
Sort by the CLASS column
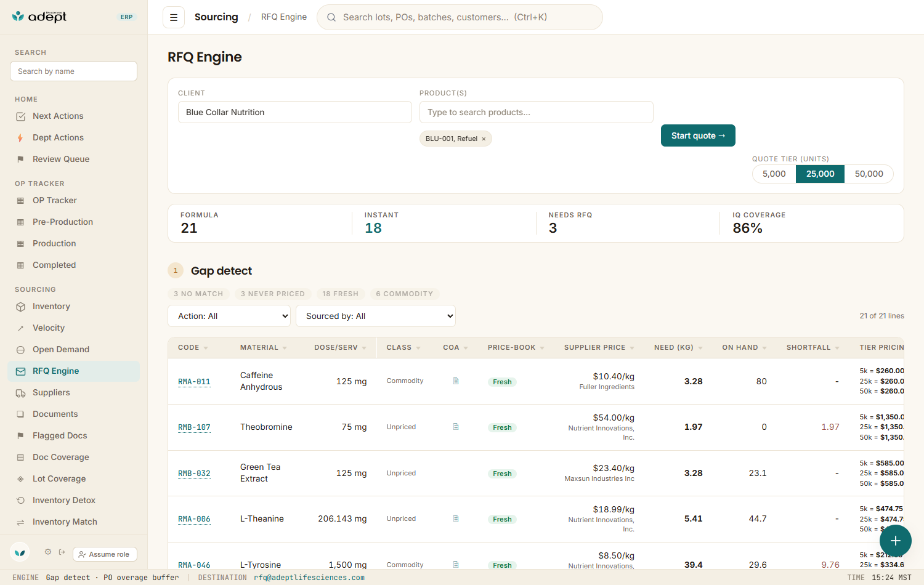(403, 348)
